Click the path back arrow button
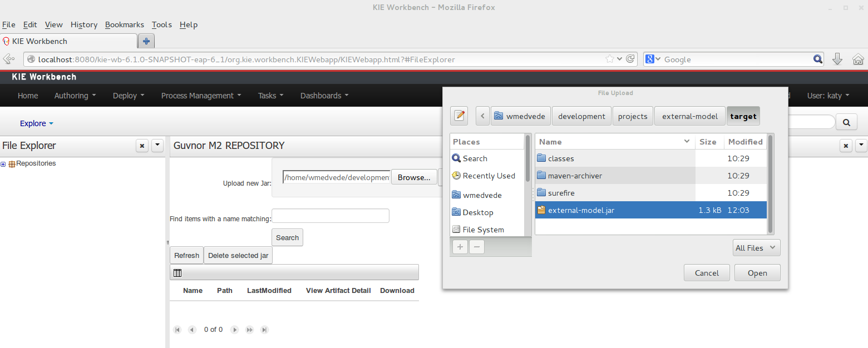The width and height of the screenshot is (868, 348). (482, 116)
